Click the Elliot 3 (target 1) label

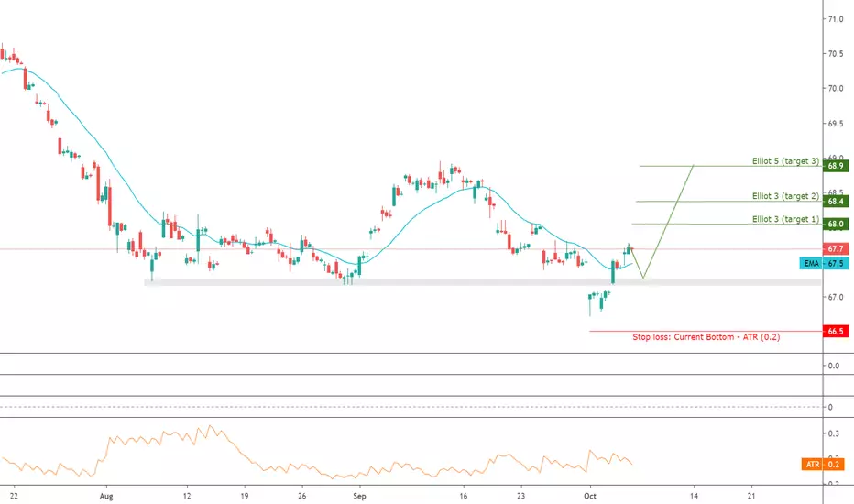click(x=785, y=218)
